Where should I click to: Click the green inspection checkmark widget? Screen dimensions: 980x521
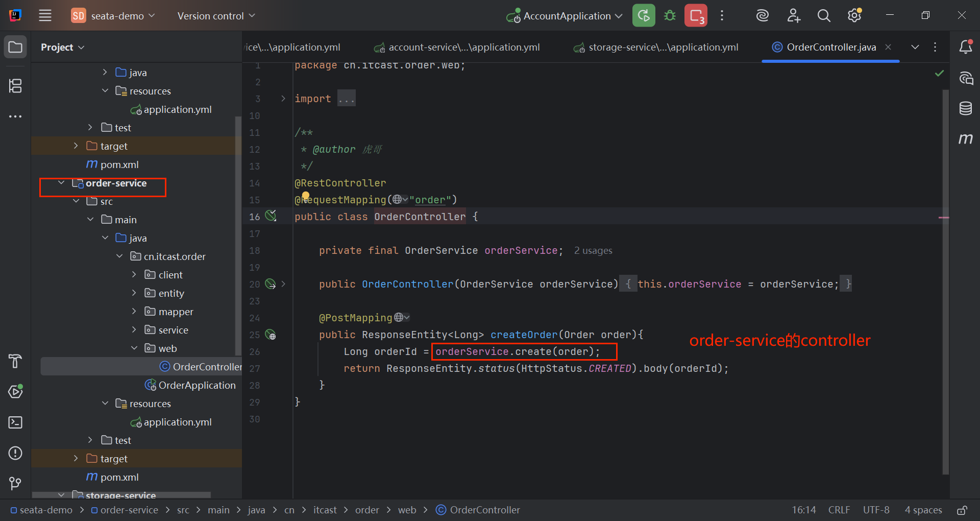[939, 74]
